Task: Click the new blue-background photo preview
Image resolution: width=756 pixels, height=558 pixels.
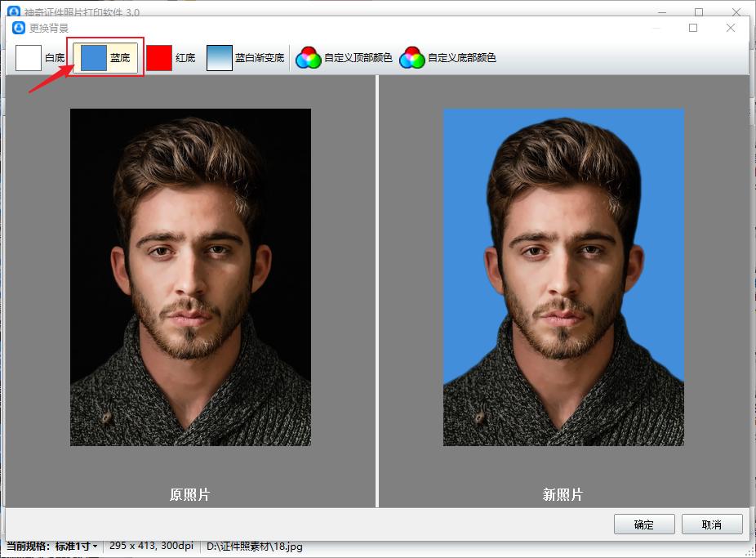Action: (563, 277)
